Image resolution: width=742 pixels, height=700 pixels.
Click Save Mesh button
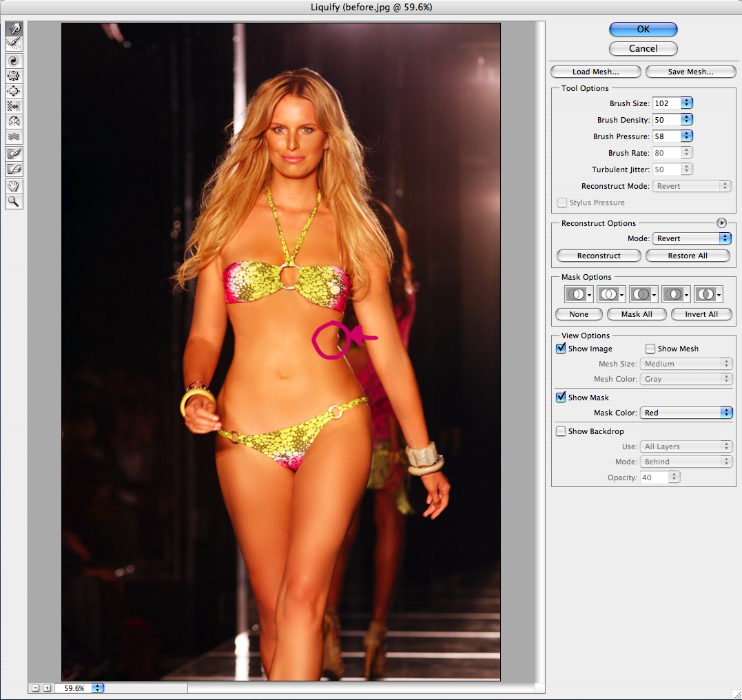pyautogui.click(x=690, y=72)
